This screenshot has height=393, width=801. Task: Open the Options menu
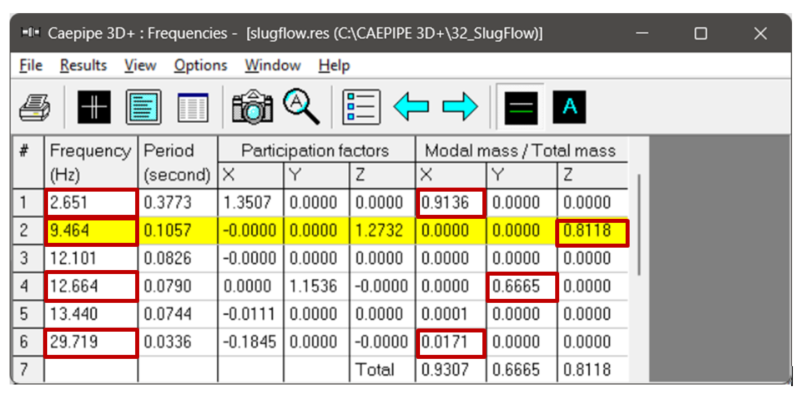(x=200, y=65)
